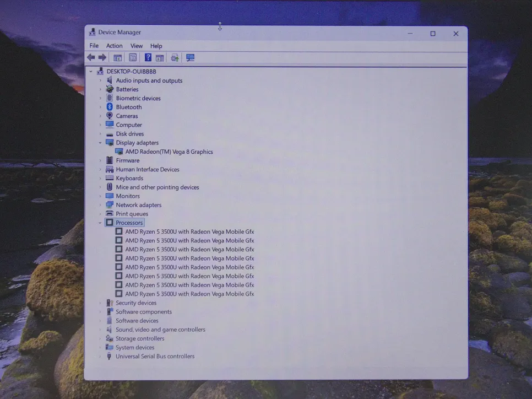Close the Device Manager window
Screen dimensions: 532x399
click(x=456, y=33)
